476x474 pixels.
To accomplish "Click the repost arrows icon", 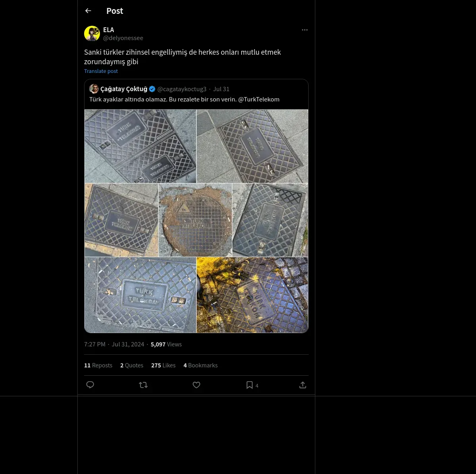I will pos(143,385).
